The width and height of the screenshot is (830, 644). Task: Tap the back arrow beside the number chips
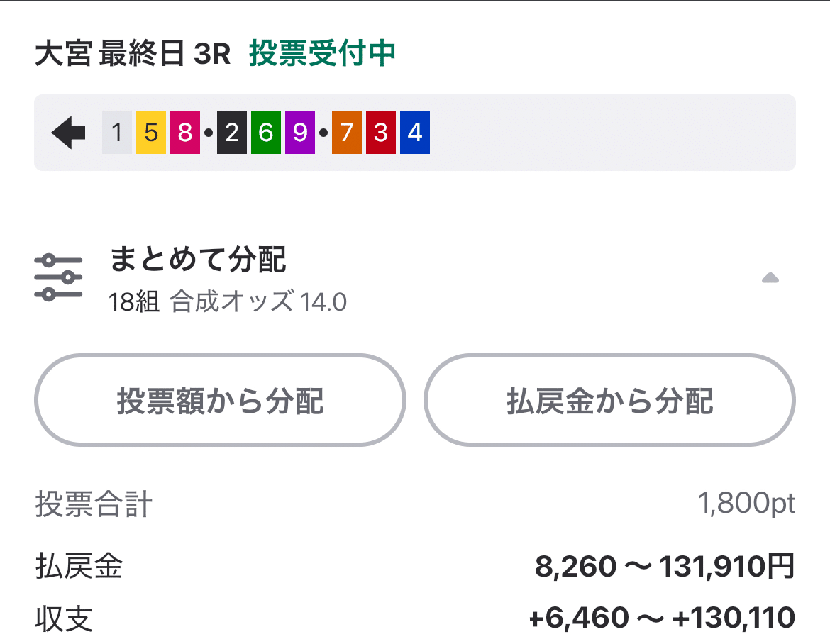tap(68, 131)
